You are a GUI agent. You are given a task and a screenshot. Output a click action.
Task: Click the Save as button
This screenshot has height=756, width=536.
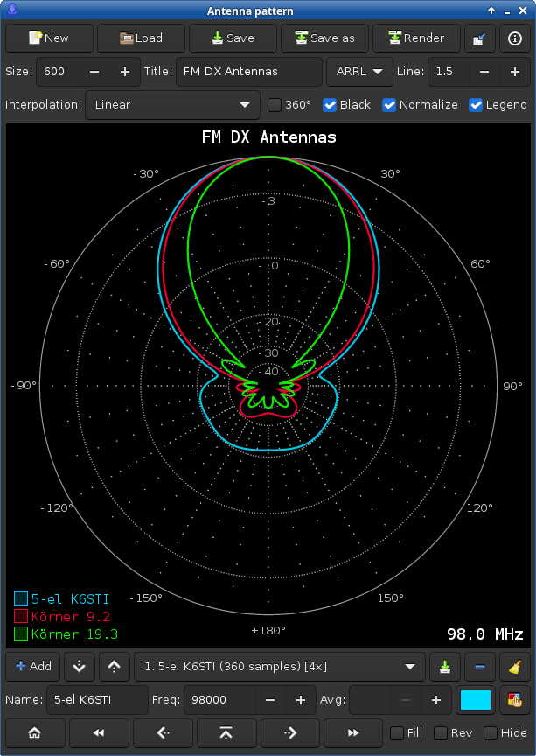(325, 38)
